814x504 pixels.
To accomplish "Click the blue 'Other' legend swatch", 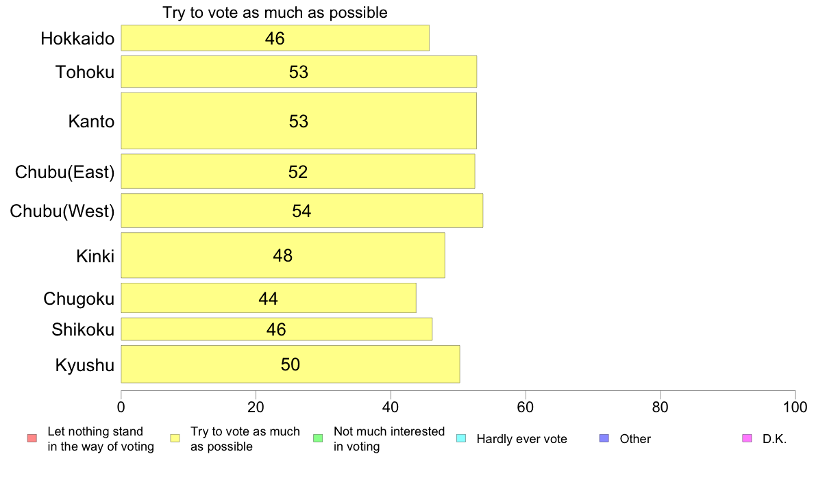I will (604, 438).
